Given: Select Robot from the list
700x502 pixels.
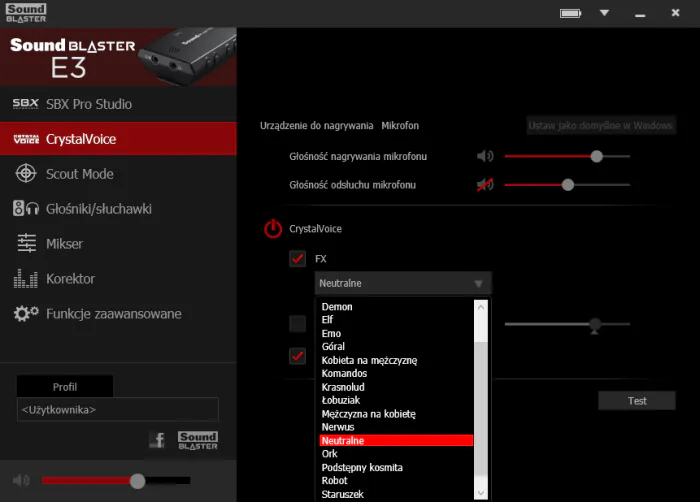Looking at the screenshot, I should (x=334, y=481).
